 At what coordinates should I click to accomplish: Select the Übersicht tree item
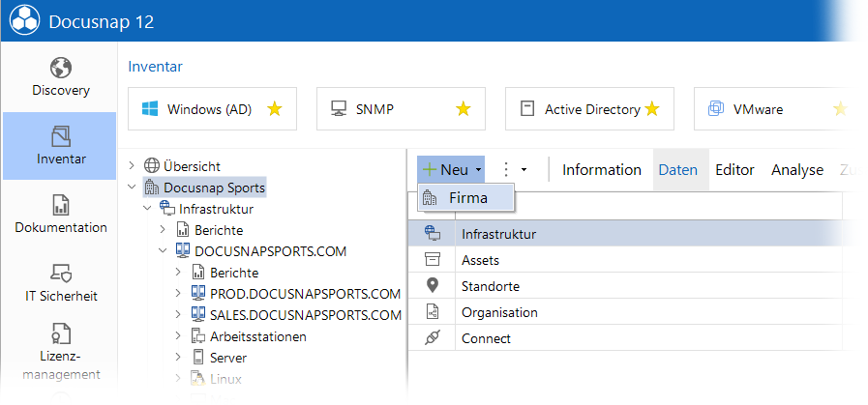(192, 166)
